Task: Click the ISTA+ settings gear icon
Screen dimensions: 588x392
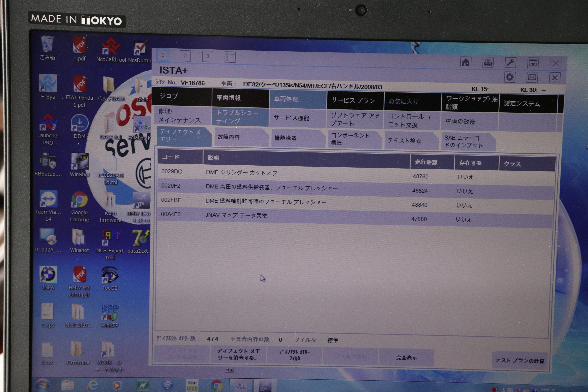Action: [x=510, y=77]
